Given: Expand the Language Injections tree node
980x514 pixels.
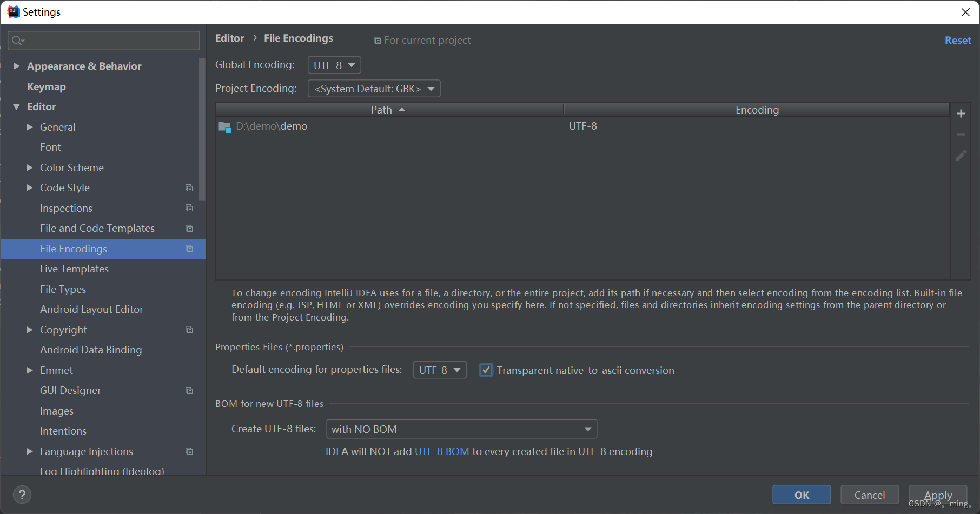Looking at the screenshot, I should point(30,451).
